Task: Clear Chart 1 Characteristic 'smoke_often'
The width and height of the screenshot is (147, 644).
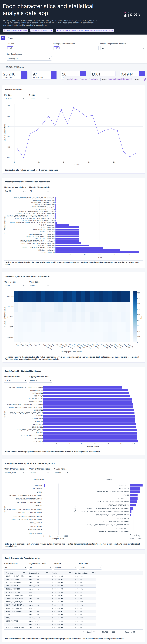Action: (x=23, y=473)
